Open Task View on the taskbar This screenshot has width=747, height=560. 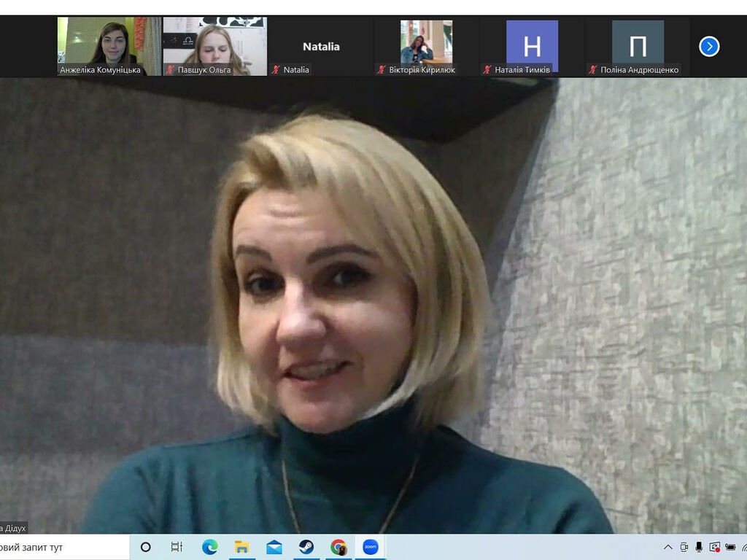click(177, 547)
